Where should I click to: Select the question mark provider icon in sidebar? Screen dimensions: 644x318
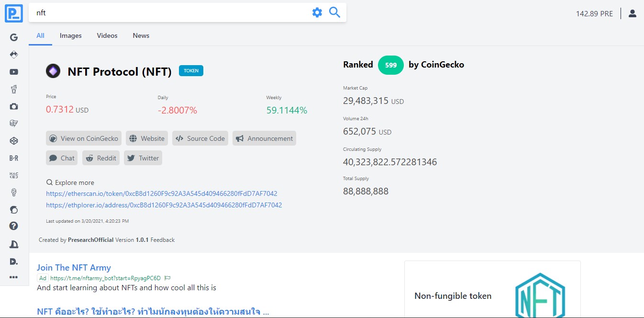pos(14,226)
